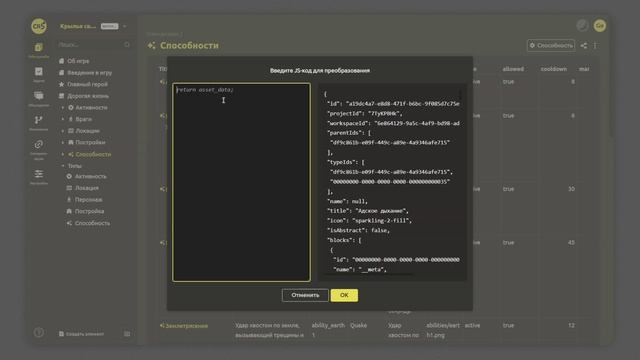Image resolution: width=640 pixels, height=360 pixels.
Task: Select the 'Активность' type
Action: click(x=91, y=176)
